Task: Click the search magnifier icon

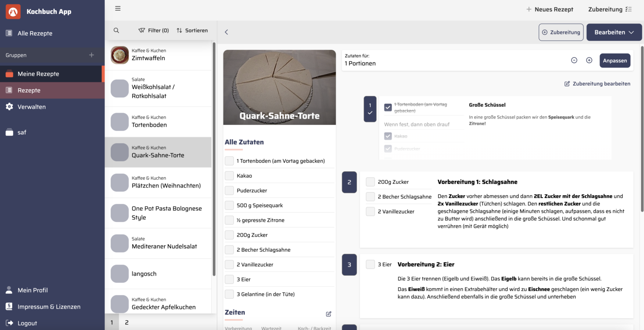Action: 117,31
